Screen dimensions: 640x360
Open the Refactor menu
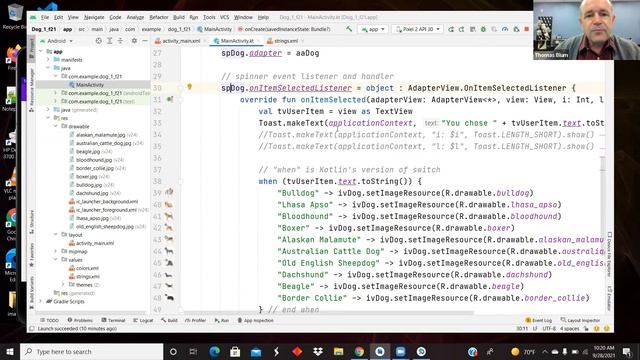point(159,17)
